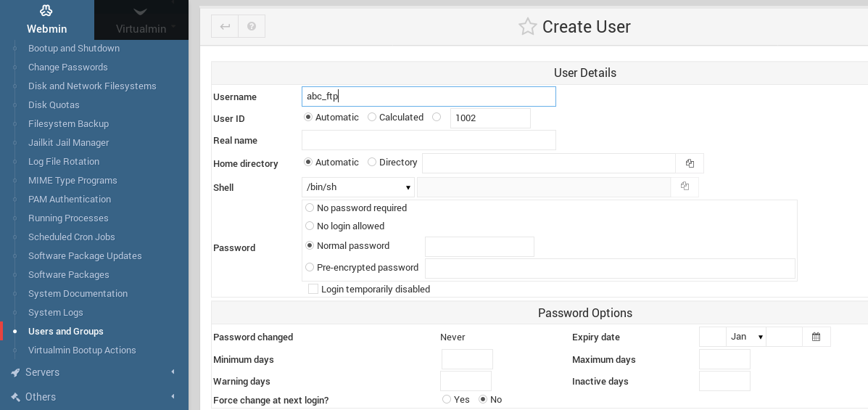Click the Others wrench icon

pos(15,397)
